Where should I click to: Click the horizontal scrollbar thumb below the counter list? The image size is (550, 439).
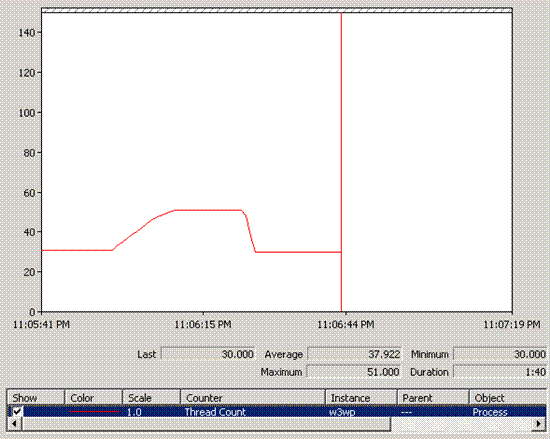pos(206,424)
